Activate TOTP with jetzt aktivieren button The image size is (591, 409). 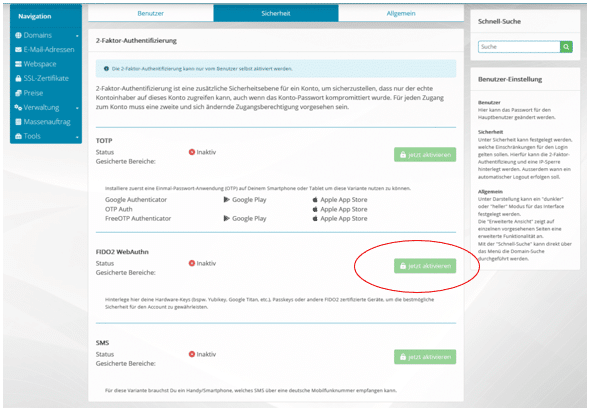coord(425,155)
